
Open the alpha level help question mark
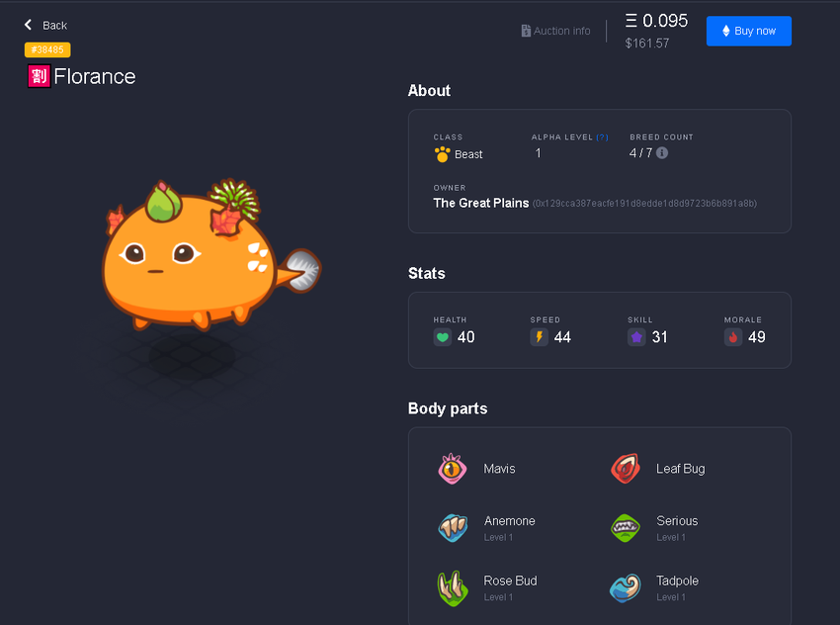coord(602,137)
